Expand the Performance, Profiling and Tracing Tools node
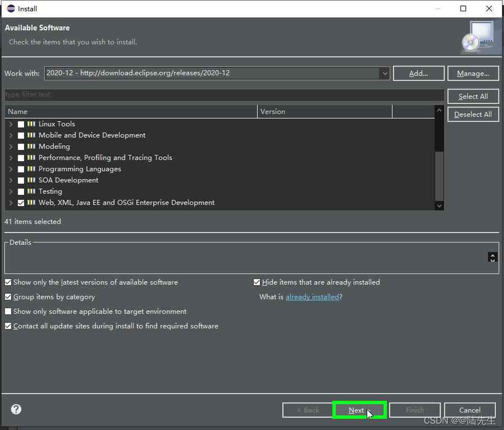Image resolution: width=504 pixels, height=430 pixels. [11, 158]
